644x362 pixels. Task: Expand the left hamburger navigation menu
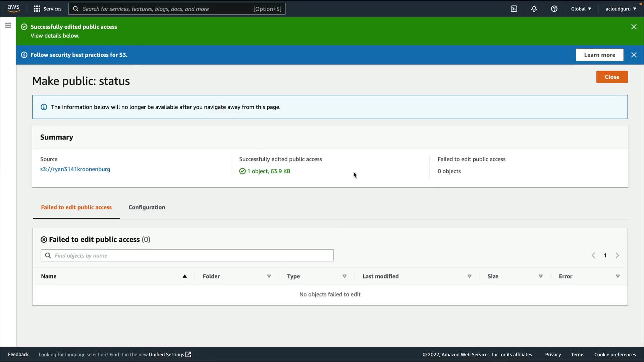(8, 25)
